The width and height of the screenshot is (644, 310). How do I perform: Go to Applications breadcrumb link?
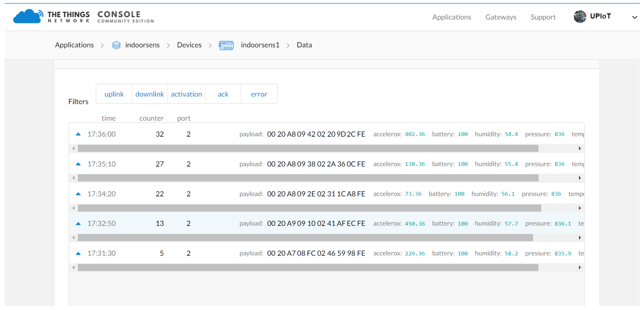coord(74,45)
